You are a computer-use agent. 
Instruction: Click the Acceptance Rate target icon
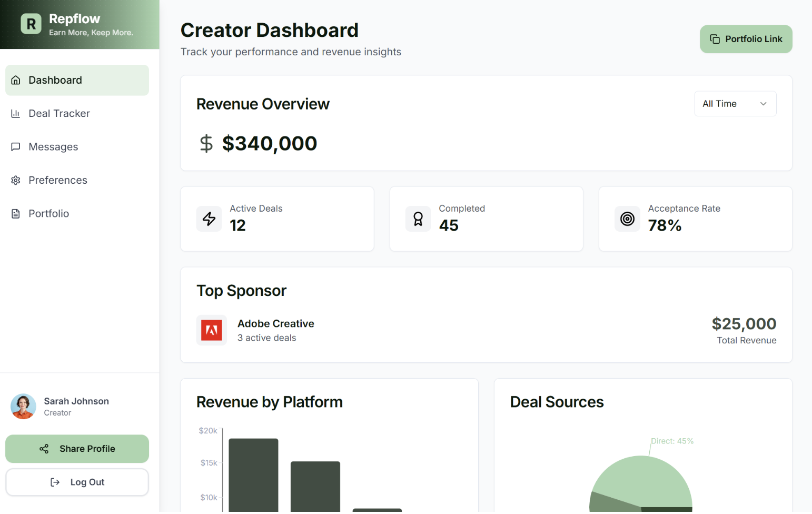(627, 219)
